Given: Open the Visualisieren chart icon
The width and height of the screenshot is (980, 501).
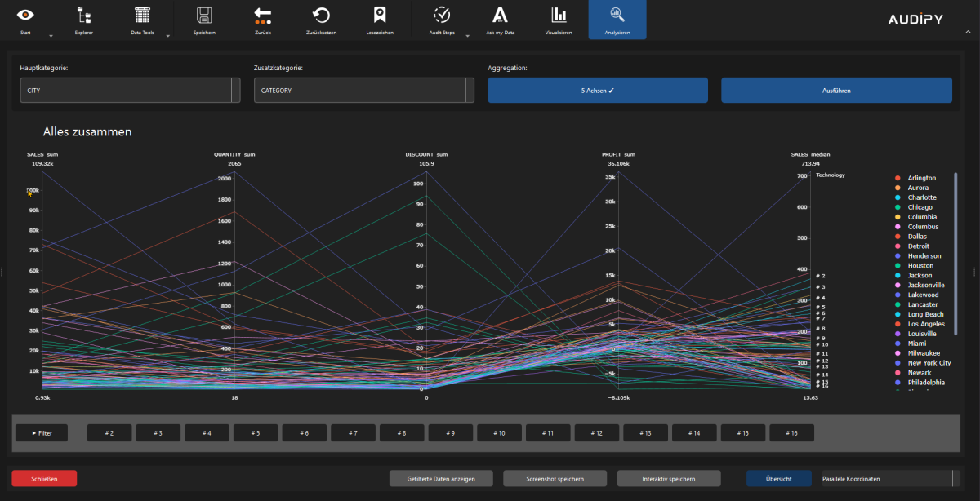Looking at the screenshot, I should (559, 15).
